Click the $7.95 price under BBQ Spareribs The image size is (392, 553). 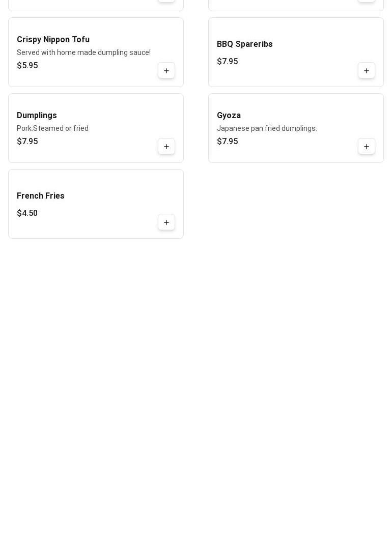[x=228, y=62]
